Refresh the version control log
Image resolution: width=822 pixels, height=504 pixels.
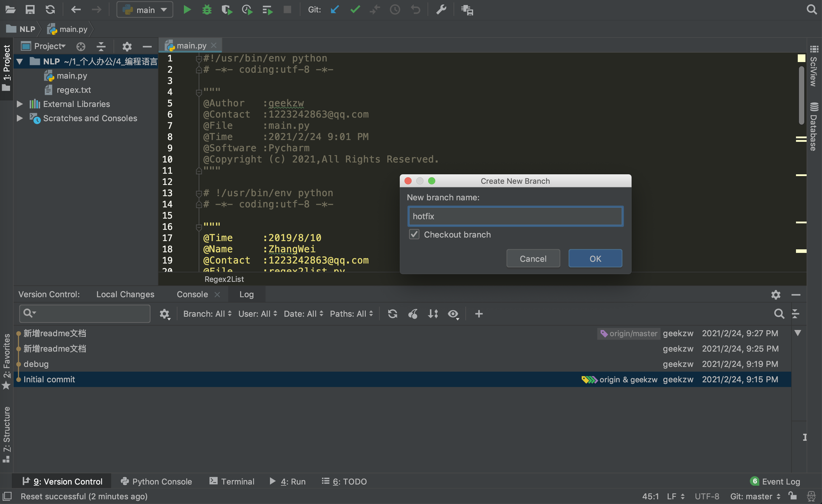point(392,314)
